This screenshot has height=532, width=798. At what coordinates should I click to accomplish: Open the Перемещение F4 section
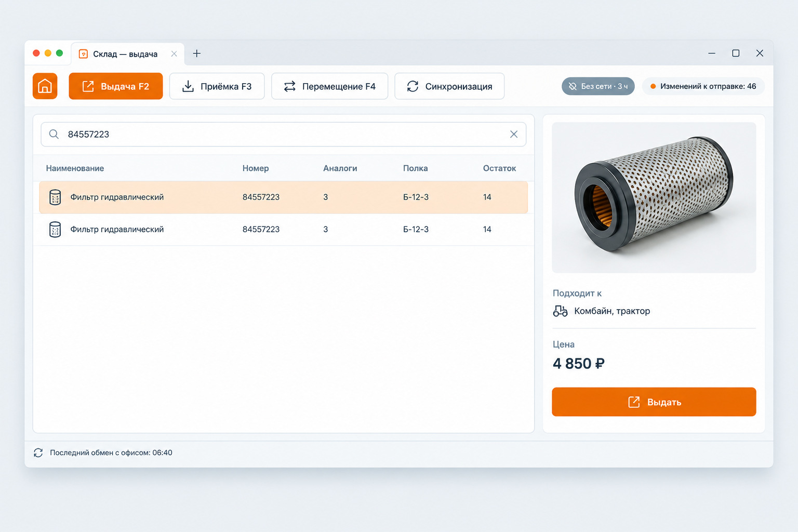tap(329, 86)
